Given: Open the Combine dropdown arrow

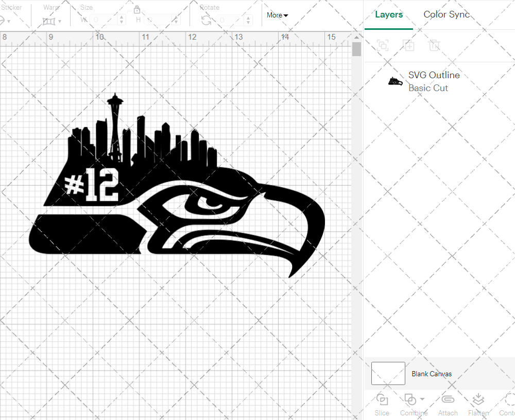Looking at the screenshot, I should tap(422, 399).
